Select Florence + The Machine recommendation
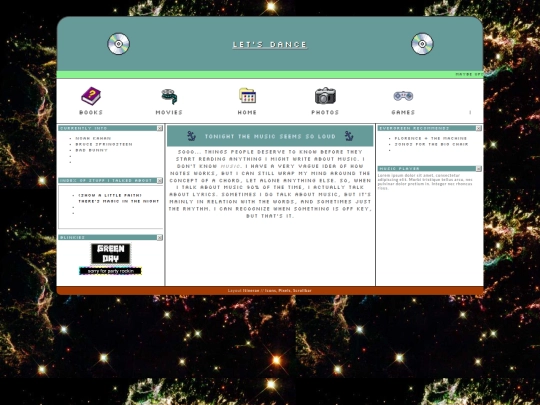The width and height of the screenshot is (540, 405). point(431,138)
